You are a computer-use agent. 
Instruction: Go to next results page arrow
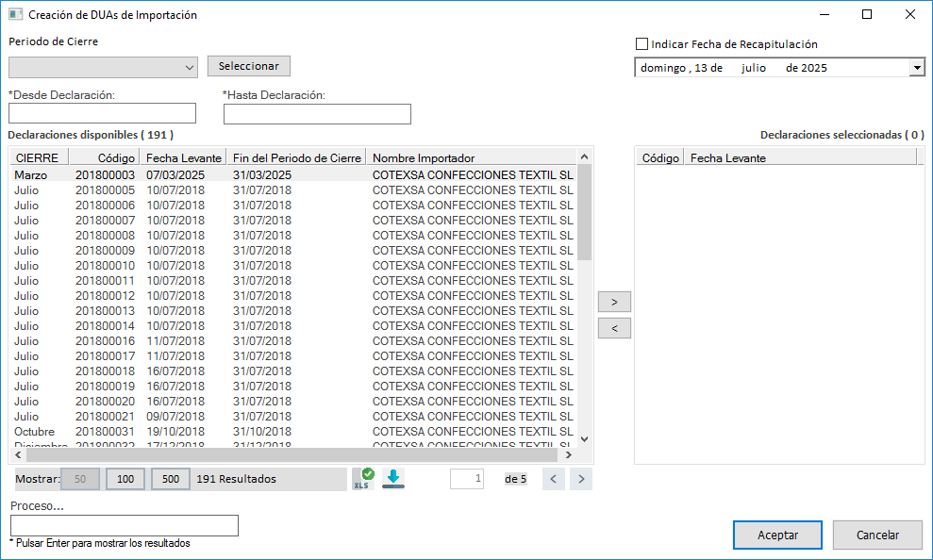[582, 479]
